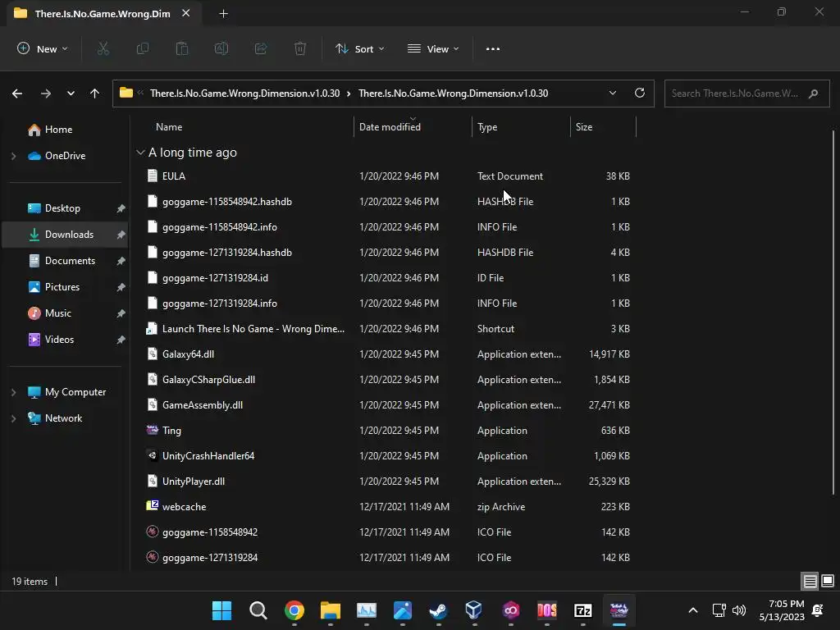Screen dimensions: 840x630
Task: Open Videos in the sidebar
Action: tap(59, 340)
